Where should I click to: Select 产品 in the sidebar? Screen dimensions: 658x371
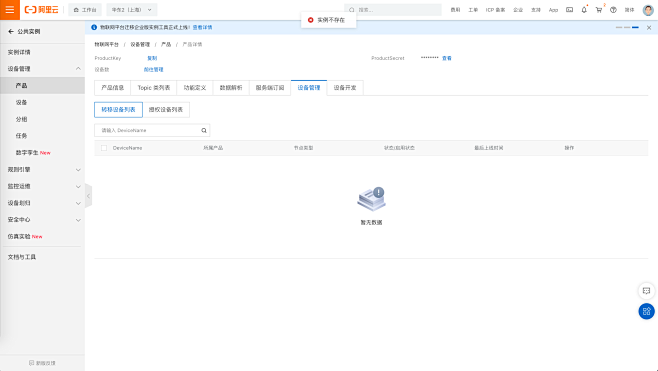click(x=42, y=85)
